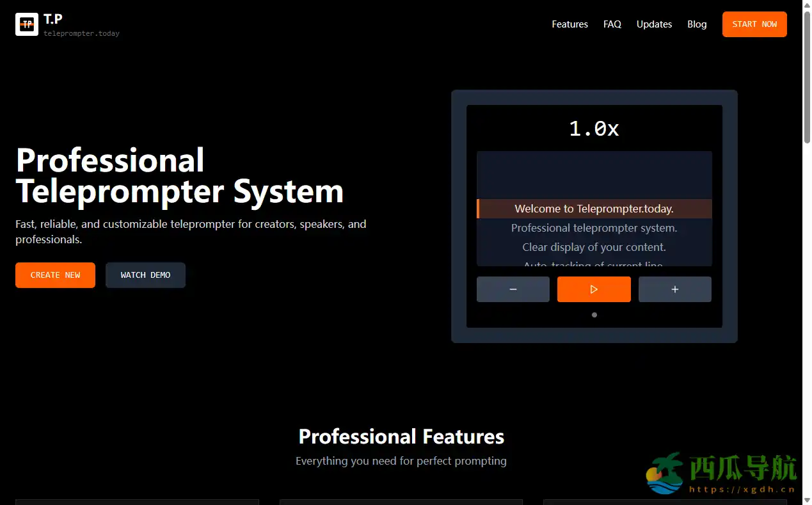Start the teleprompter with the play icon

click(594, 289)
